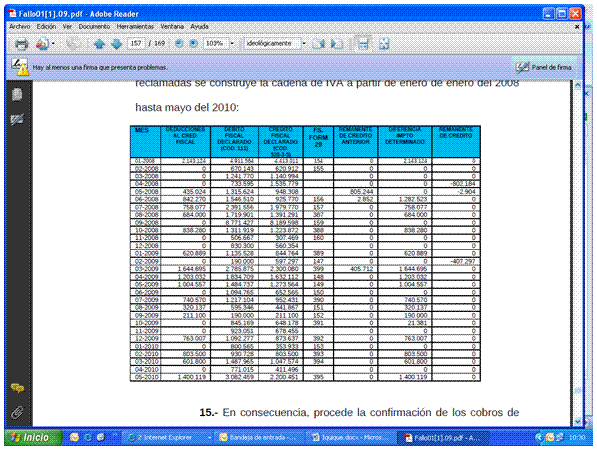Open the find options dropdown arrow
Screen dimensions: 597x449
(x=304, y=43)
